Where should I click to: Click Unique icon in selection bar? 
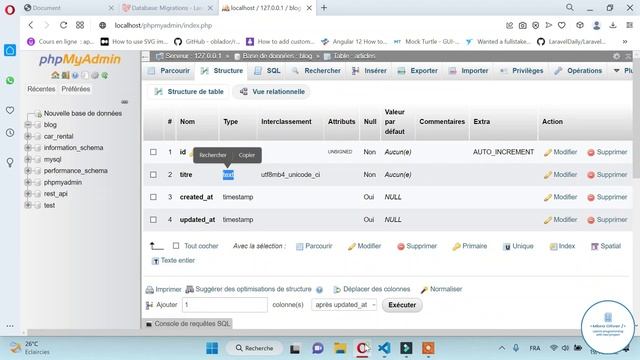507,247
